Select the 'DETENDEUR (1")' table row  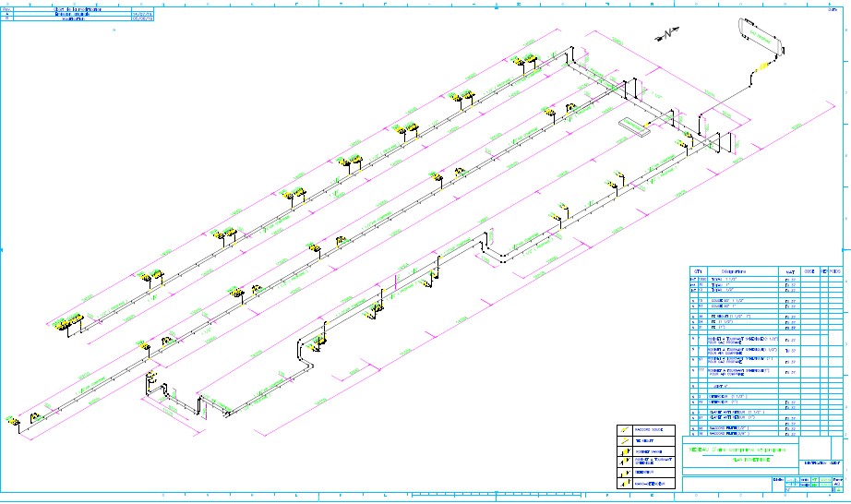[x=766, y=402]
